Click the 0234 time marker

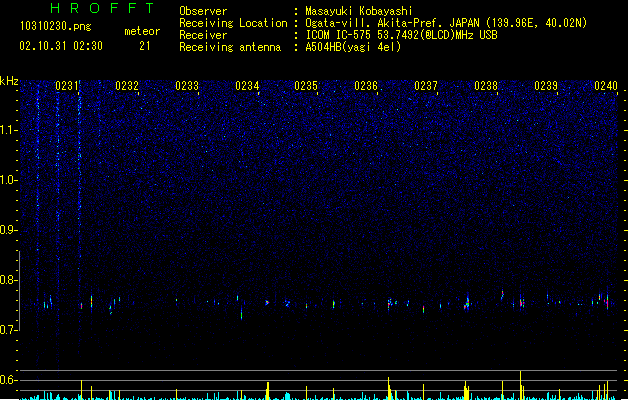coord(247,86)
